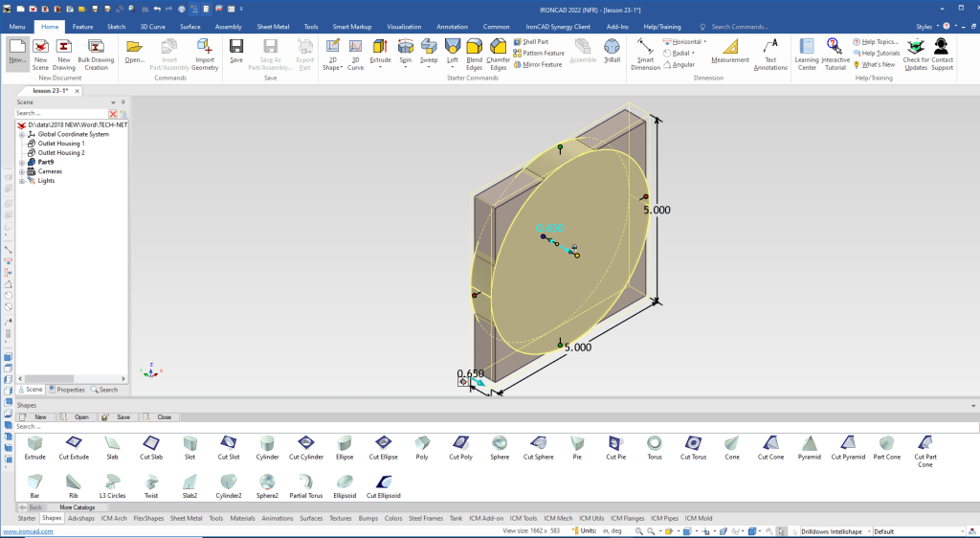The image size is (980, 538).
Task: Click Import Geometry in the ribbon
Action: click(205, 54)
